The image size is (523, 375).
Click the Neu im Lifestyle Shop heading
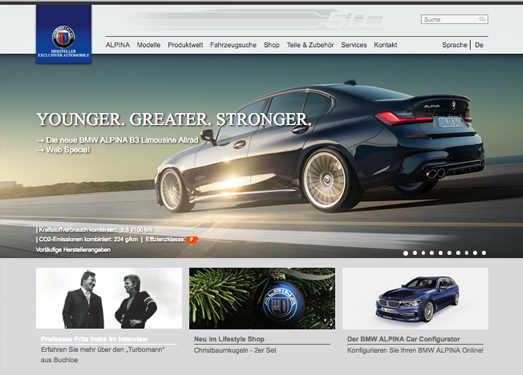pyautogui.click(x=229, y=339)
